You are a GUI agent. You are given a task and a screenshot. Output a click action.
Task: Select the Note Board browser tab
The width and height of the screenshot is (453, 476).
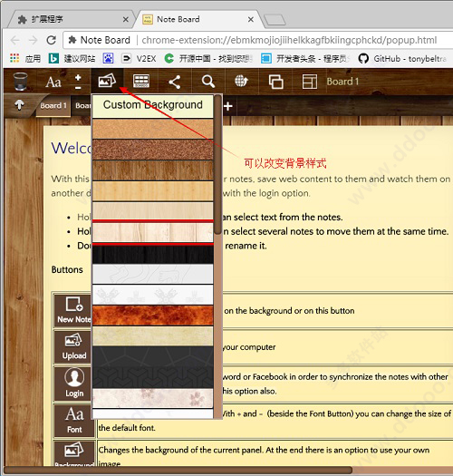(198, 19)
